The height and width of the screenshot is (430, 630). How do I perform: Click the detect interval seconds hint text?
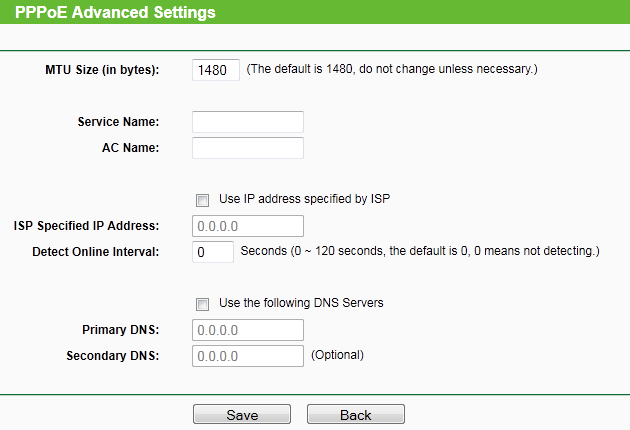point(420,251)
